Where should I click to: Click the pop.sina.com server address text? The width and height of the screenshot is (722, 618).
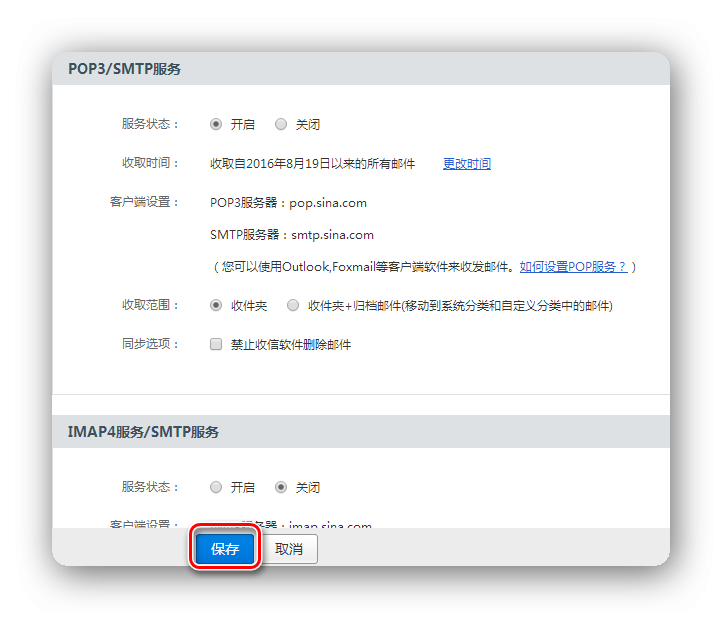[x=328, y=202]
